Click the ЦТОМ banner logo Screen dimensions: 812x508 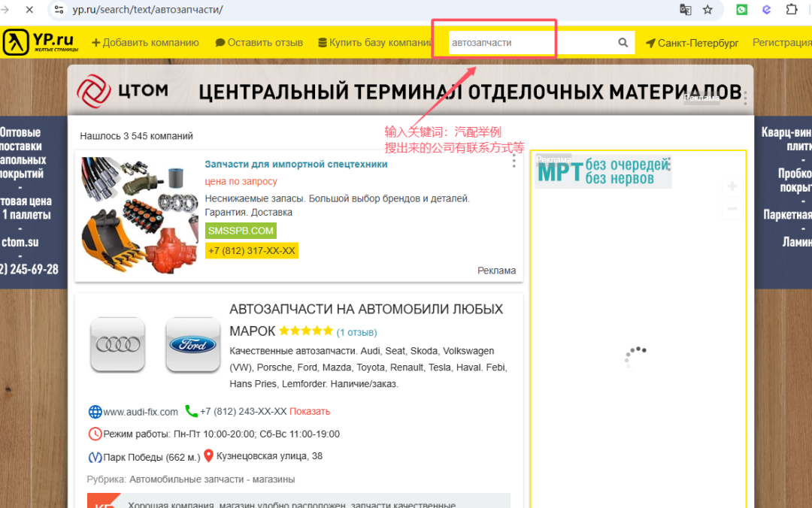click(x=123, y=91)
